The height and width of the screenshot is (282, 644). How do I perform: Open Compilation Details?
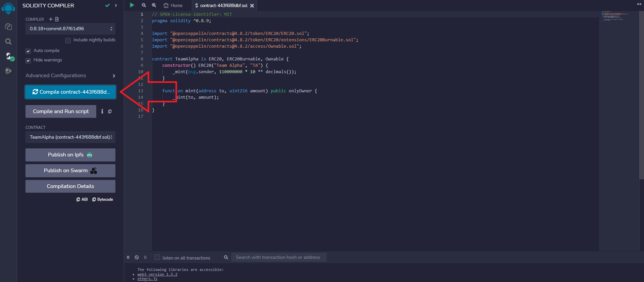(70, 186)
